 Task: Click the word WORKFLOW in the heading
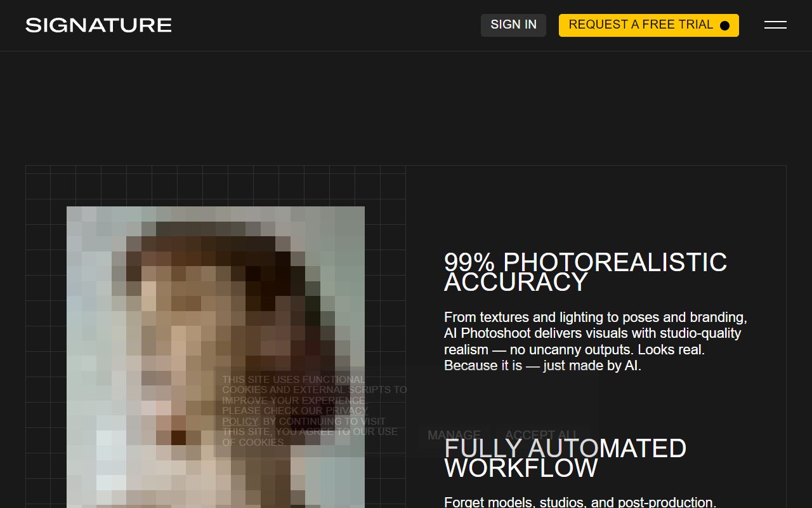(521, 468)
